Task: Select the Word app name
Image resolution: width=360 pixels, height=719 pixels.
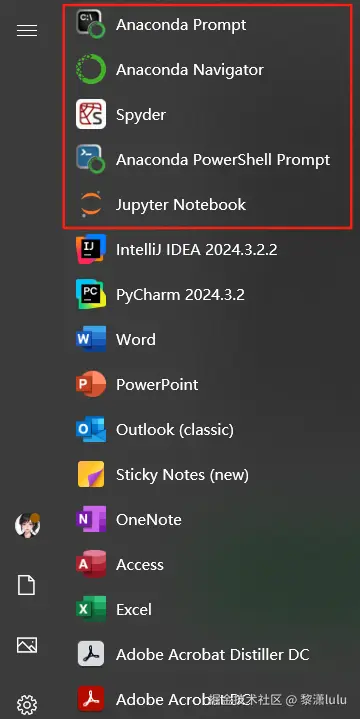Action: pos(136,339)
